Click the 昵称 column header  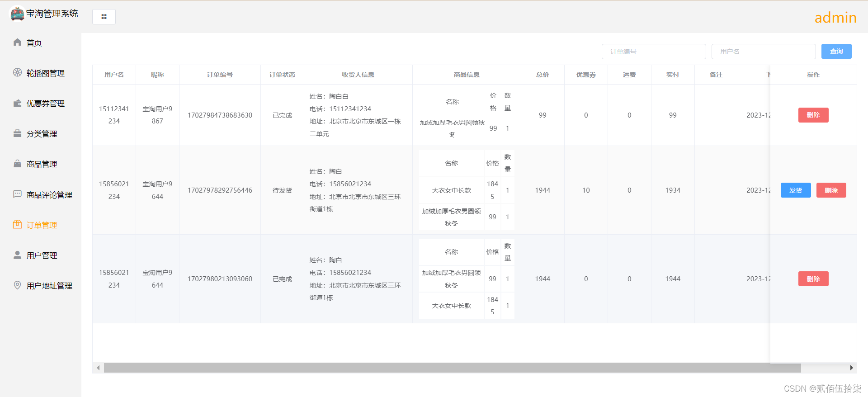[x=157, y=75]
